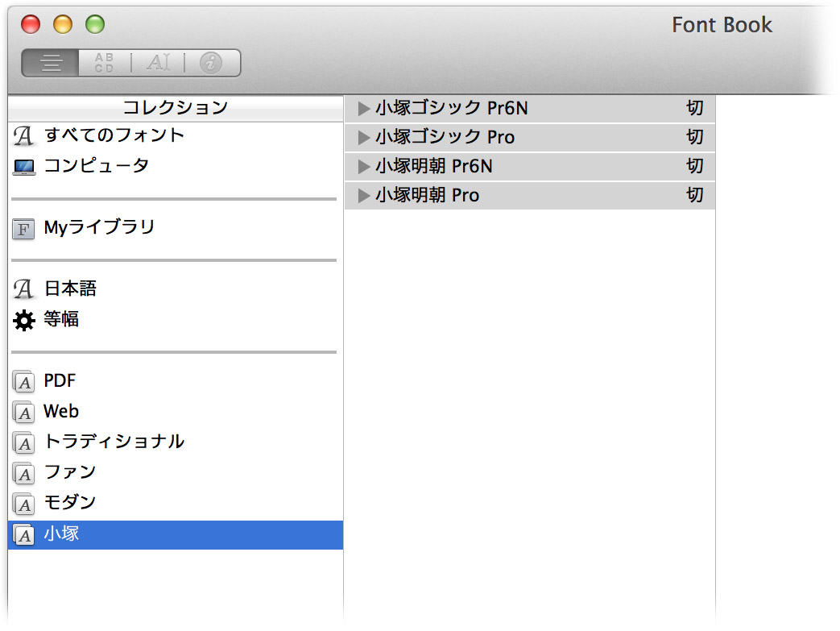
Task: Click the 等幅 gear icon
Action: coord(24,320)
